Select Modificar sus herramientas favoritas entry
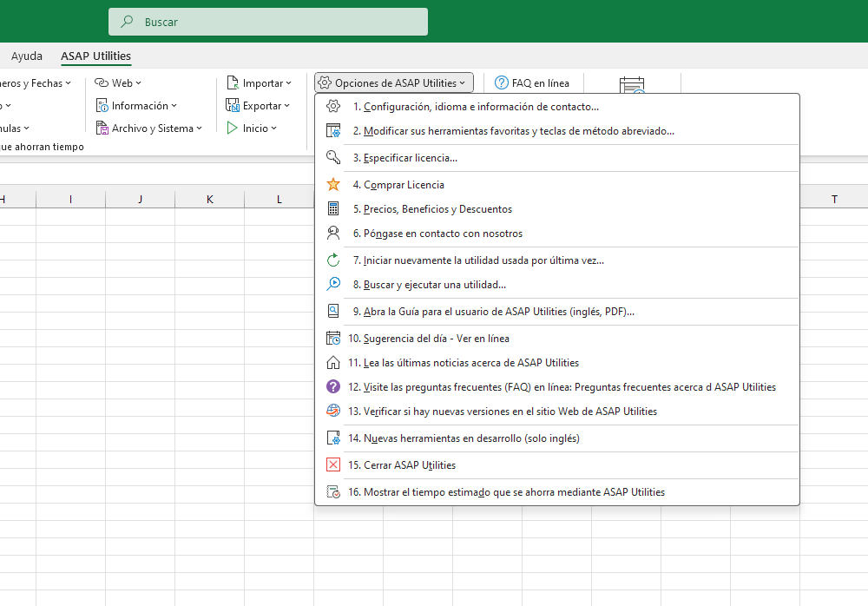The width and height of the screenshot is (868, 606). [557, 131]
